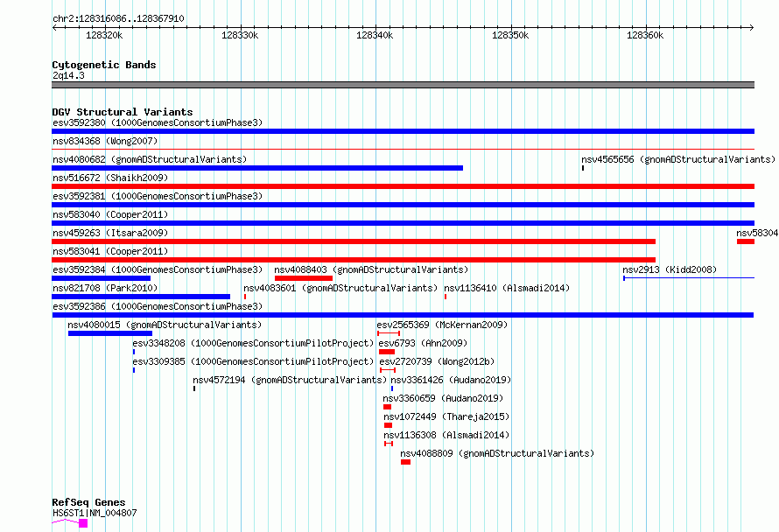This screenshot has width=779, height=532.
Task: Click the esv6793 Ahn2009 red bar
Action: [387, 352]
